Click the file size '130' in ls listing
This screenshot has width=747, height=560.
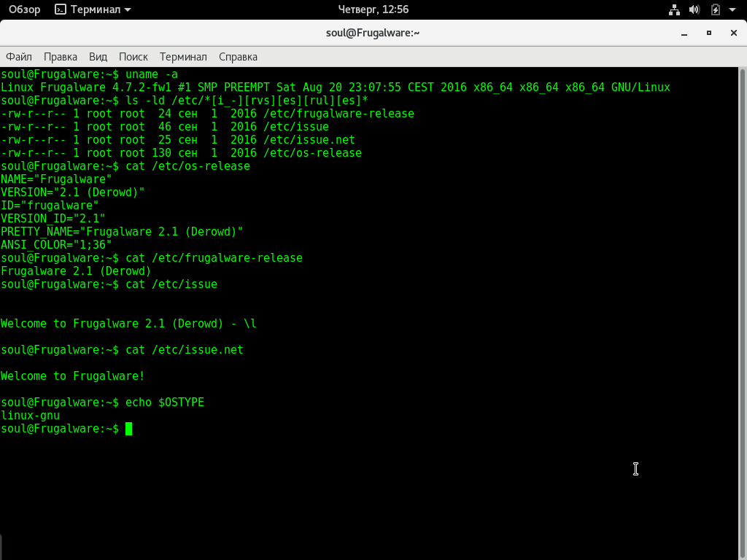pyautogui.click(x=161, y=153)
